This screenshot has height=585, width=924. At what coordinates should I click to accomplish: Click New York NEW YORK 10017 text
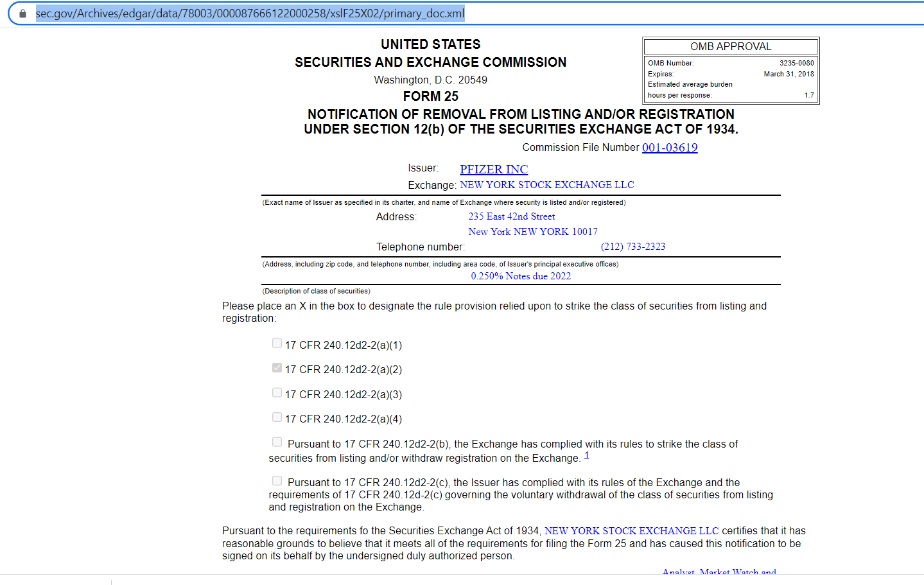coord(533,232)
